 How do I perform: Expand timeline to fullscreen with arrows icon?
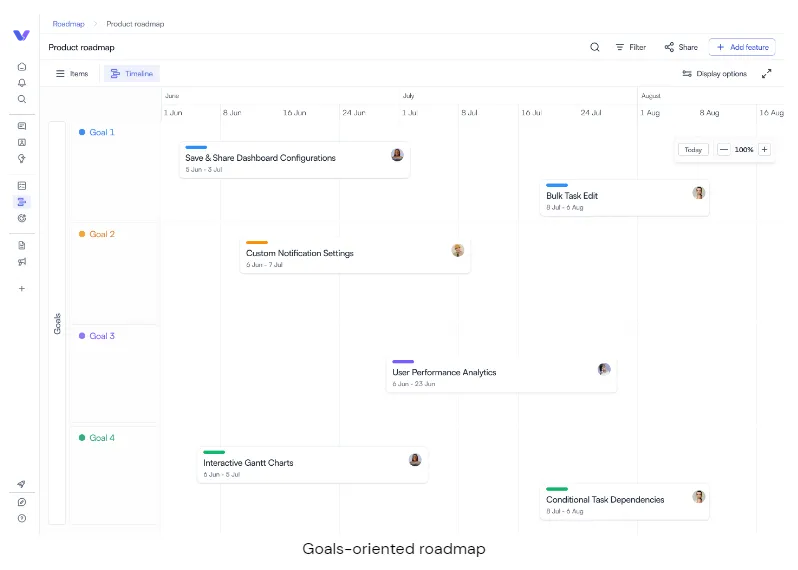pos(766,74)
